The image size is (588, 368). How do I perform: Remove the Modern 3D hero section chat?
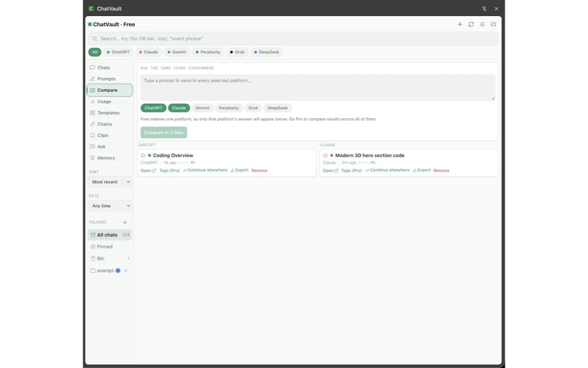(441, 170)
